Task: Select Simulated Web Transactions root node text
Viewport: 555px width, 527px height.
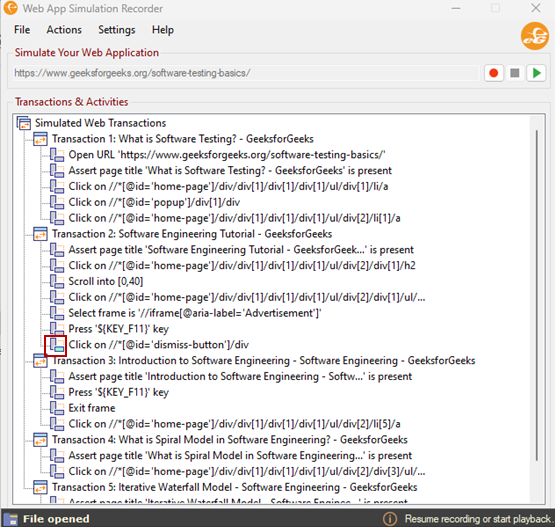Action: (x=100, y=123)
